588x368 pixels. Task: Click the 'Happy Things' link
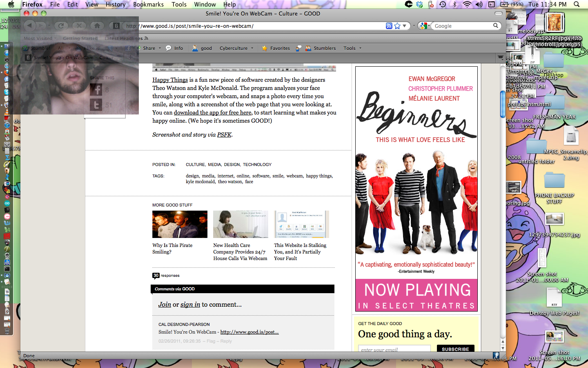170,80
